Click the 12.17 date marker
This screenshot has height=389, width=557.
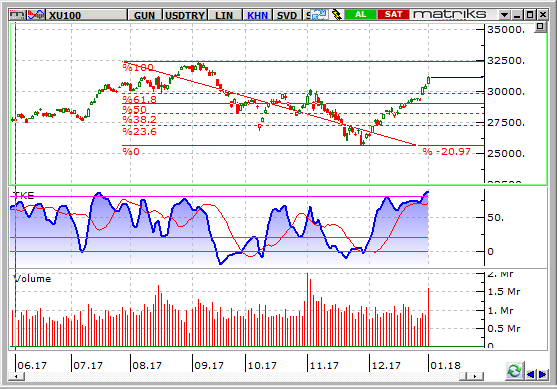click(x=386, y=365)
